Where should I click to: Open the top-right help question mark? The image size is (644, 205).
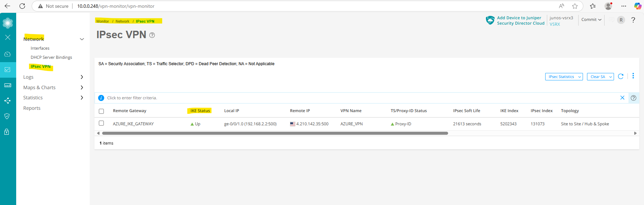click(x=633, y=20)
